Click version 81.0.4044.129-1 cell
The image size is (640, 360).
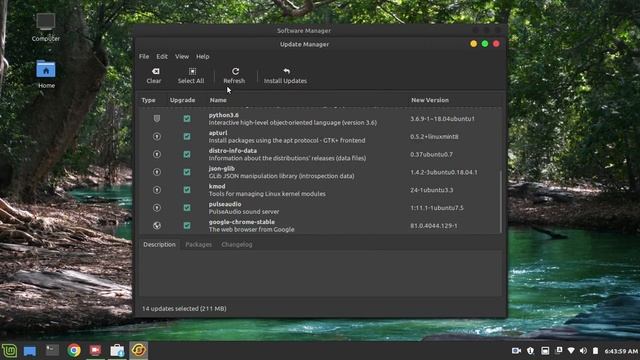[433, 226]
